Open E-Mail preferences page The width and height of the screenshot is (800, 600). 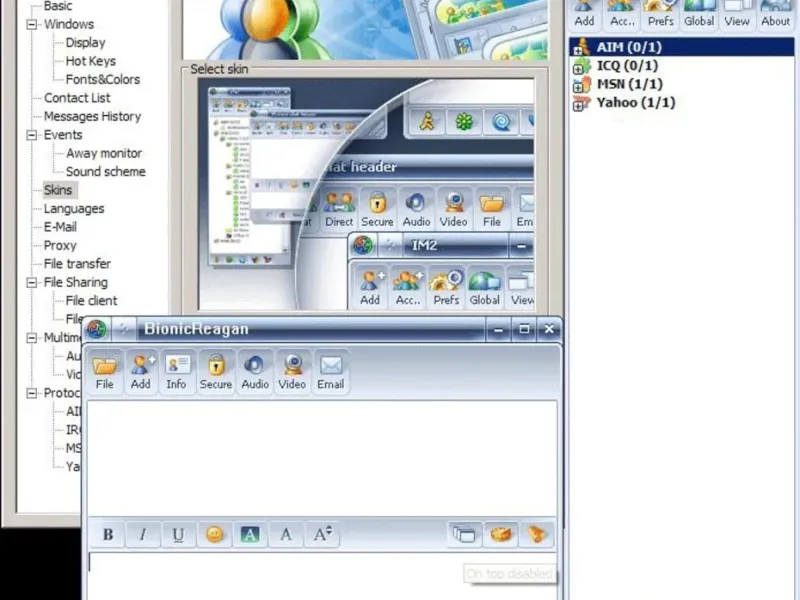(60, 227)
